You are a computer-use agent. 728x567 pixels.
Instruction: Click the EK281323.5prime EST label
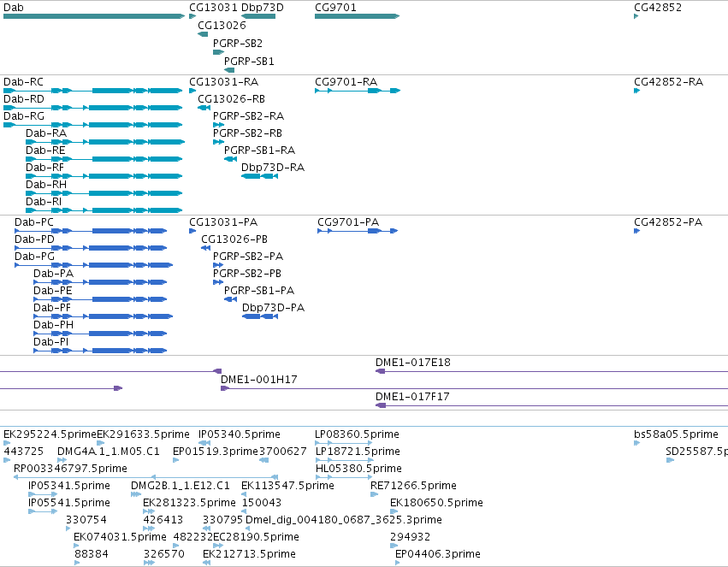click(x=189, y=503)
